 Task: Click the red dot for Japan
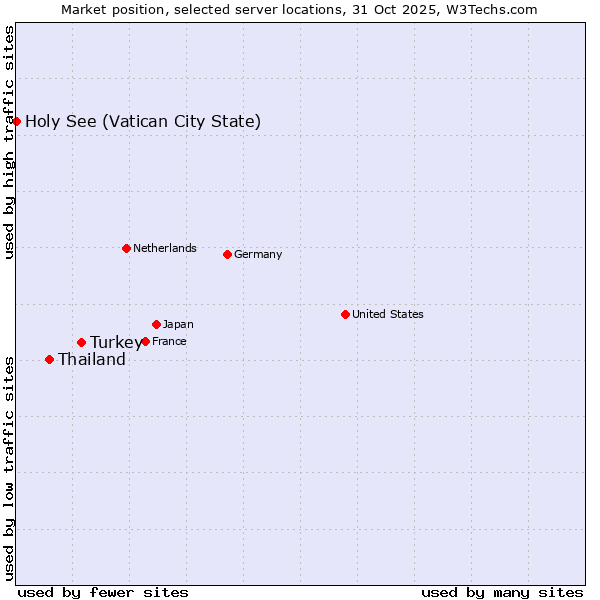pos(156,324)
